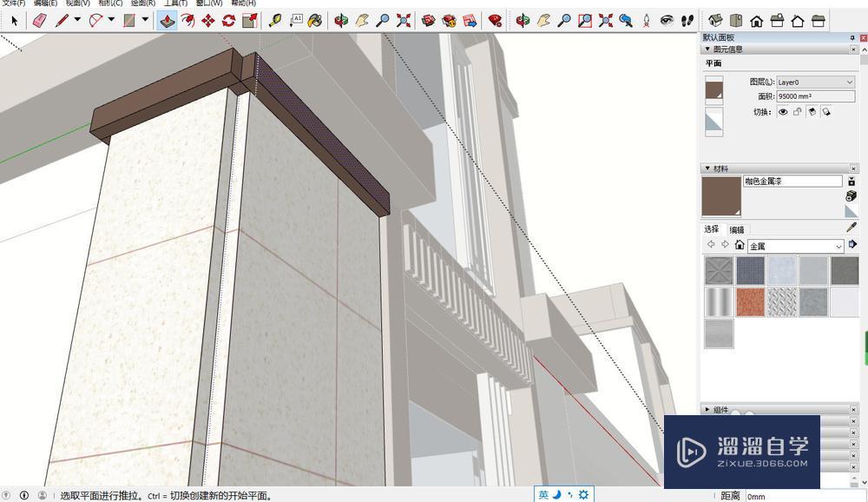Switch to the 编辑 materials tab
868x502 pixels.
(736, 230)
